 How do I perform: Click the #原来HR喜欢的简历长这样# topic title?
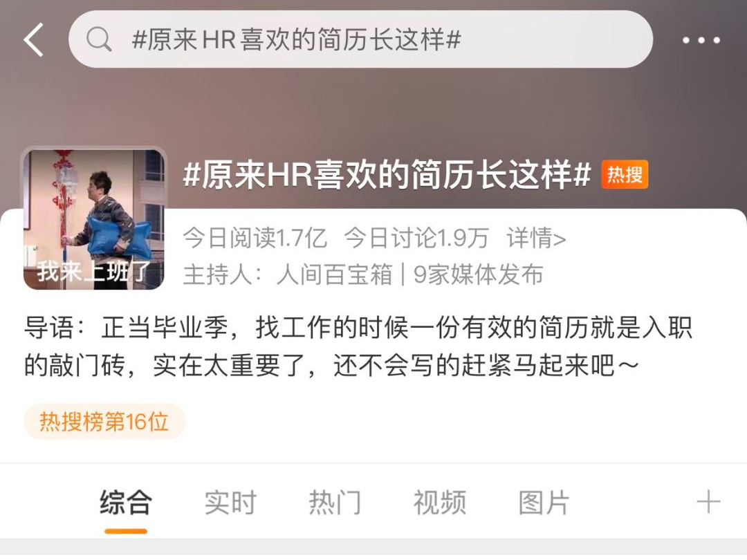[x=387, y=175]
